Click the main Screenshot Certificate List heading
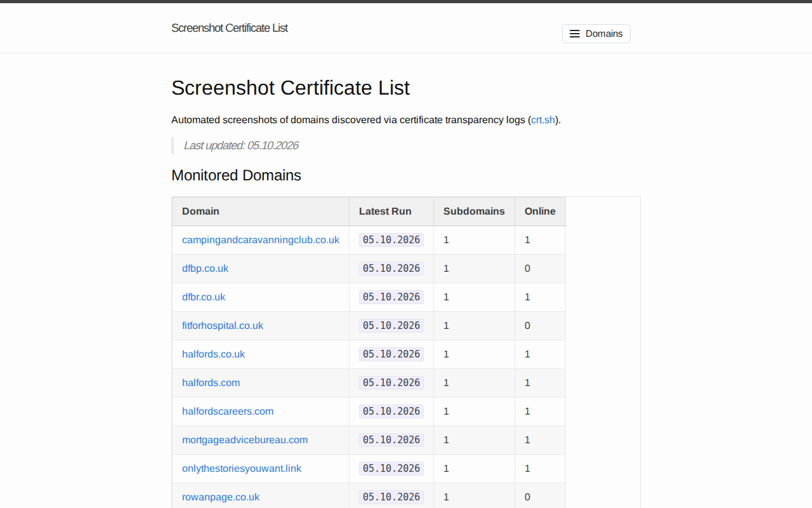The image size is (812, 508). [291, 88]
